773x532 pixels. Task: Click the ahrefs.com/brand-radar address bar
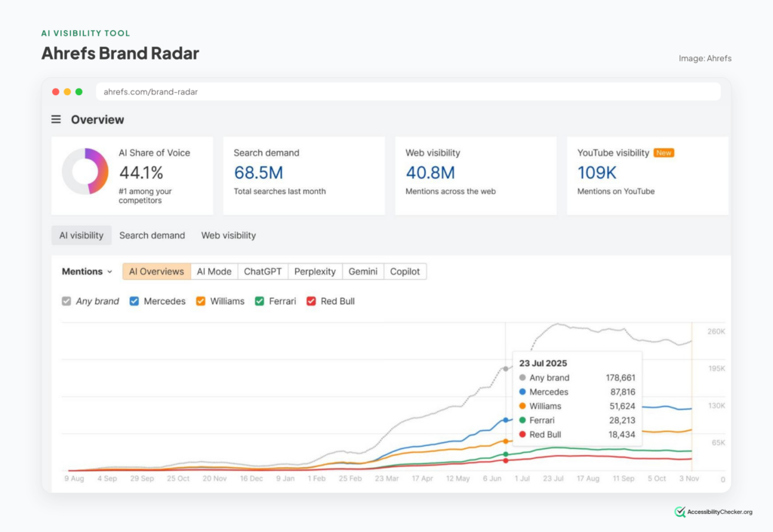408,91
